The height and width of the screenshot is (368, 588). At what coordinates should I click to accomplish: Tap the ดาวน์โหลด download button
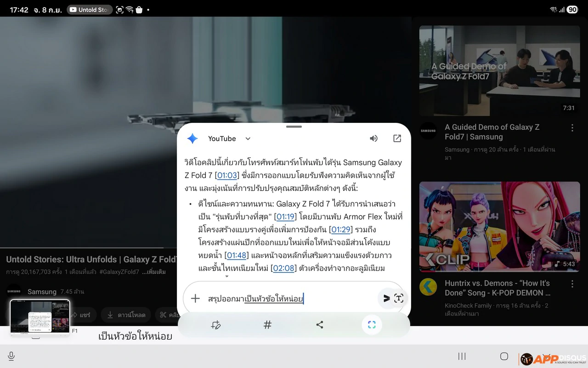126,315
